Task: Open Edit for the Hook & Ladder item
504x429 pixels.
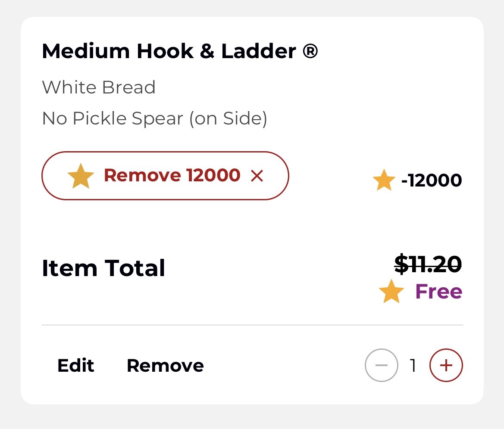Action: [x=76, y=366]
